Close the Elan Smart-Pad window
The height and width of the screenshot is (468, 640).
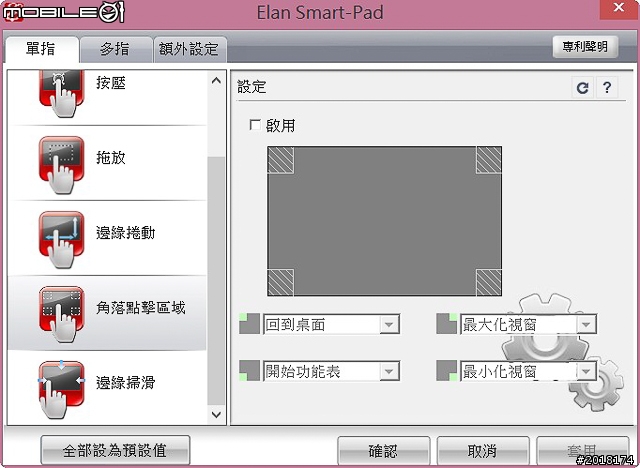(x=618, y=8)
